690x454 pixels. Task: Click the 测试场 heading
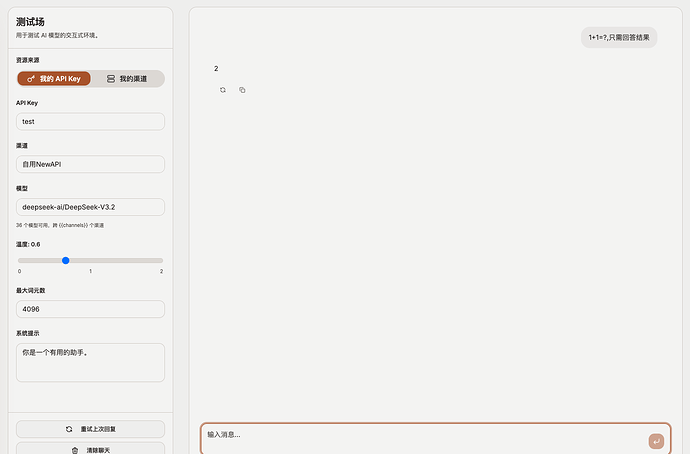coord(30,22)
